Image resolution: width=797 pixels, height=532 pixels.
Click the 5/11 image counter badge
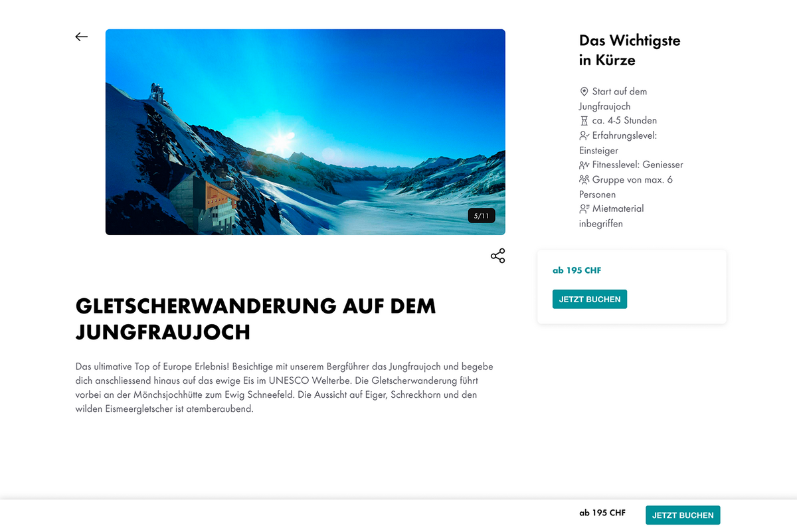(482, 216)
